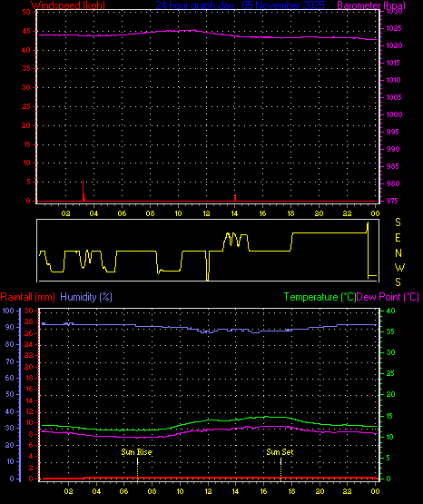Click the '12' hour label under the windspeed chart
The height and width of the screenshot is (504, 423).
click(206, 213)
